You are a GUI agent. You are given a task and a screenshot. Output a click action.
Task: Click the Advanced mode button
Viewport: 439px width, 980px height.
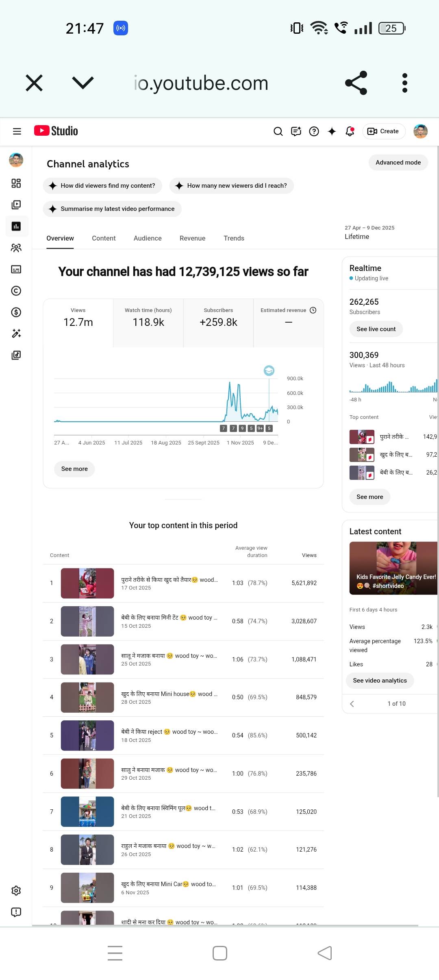tap(398, 163)
